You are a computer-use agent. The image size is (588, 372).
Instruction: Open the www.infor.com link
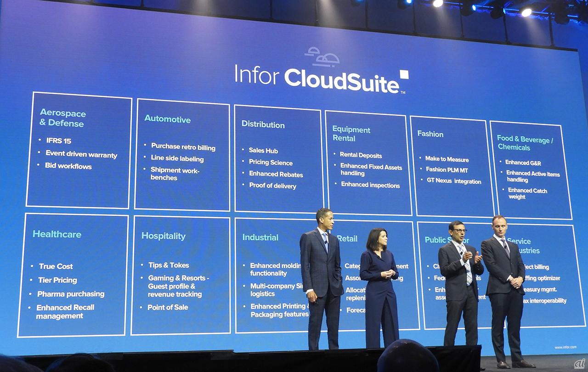click(x=565, y=347)
